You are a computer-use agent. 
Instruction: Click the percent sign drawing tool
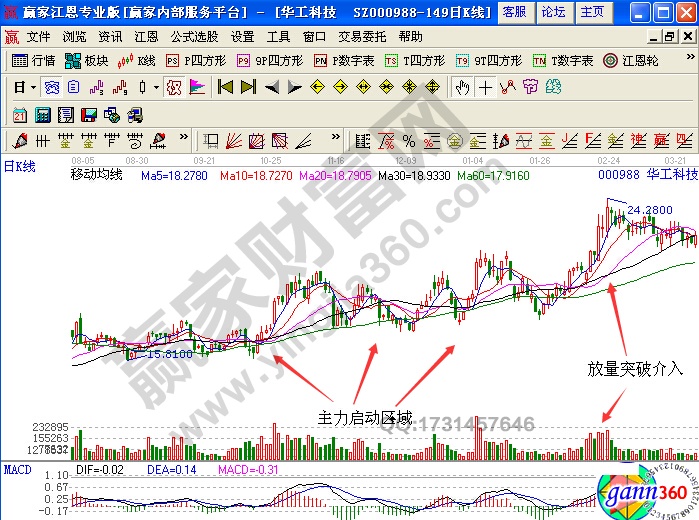pyautogui.click(x=408, y=139)
